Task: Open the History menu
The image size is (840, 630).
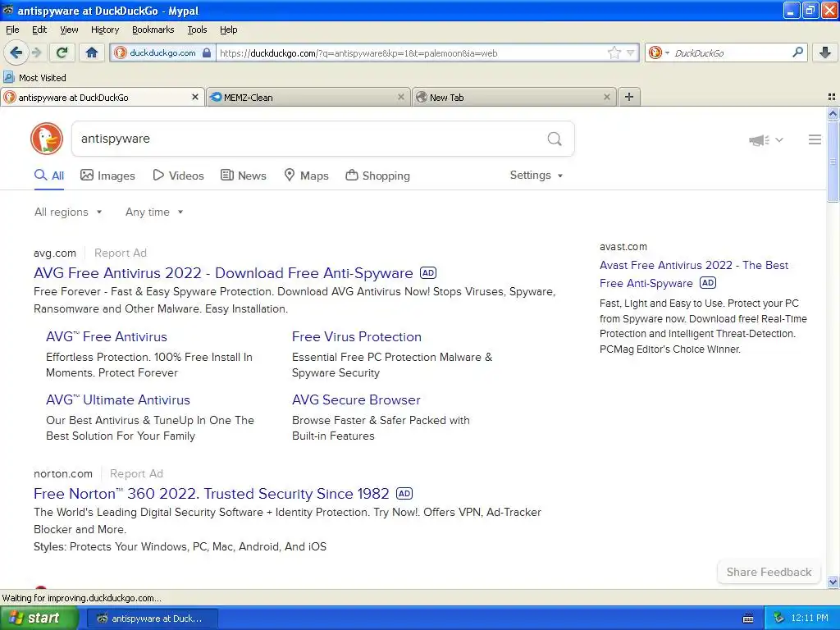Action: point(104,30)
